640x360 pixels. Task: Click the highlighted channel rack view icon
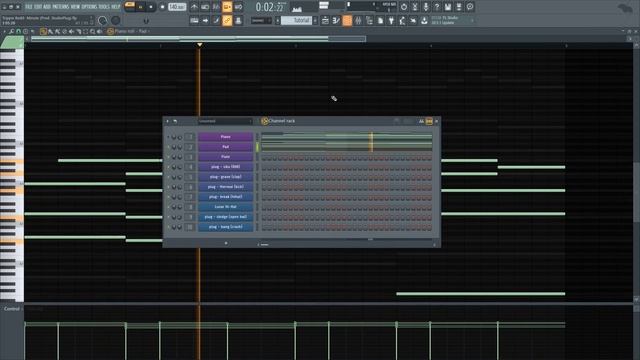pos(347,20)
